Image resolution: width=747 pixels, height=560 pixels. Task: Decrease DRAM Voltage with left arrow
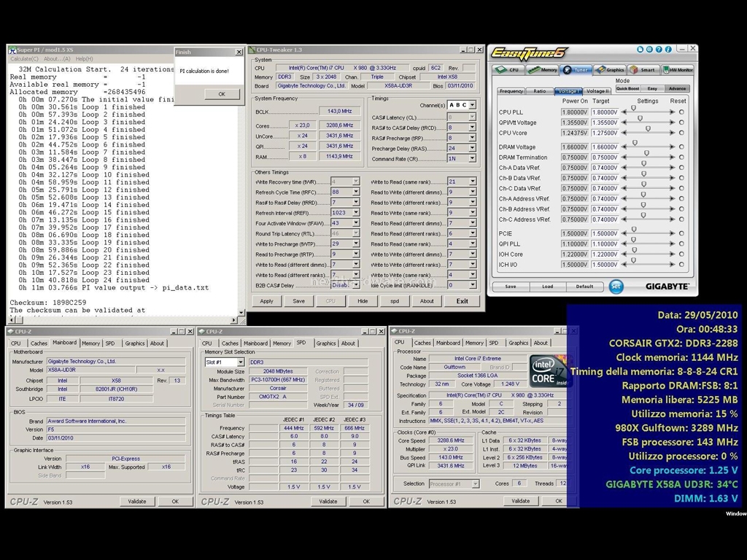624,147
